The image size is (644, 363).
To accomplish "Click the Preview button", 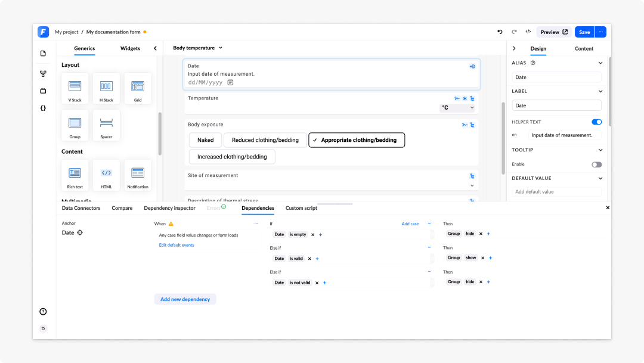I will click(554, 32).
